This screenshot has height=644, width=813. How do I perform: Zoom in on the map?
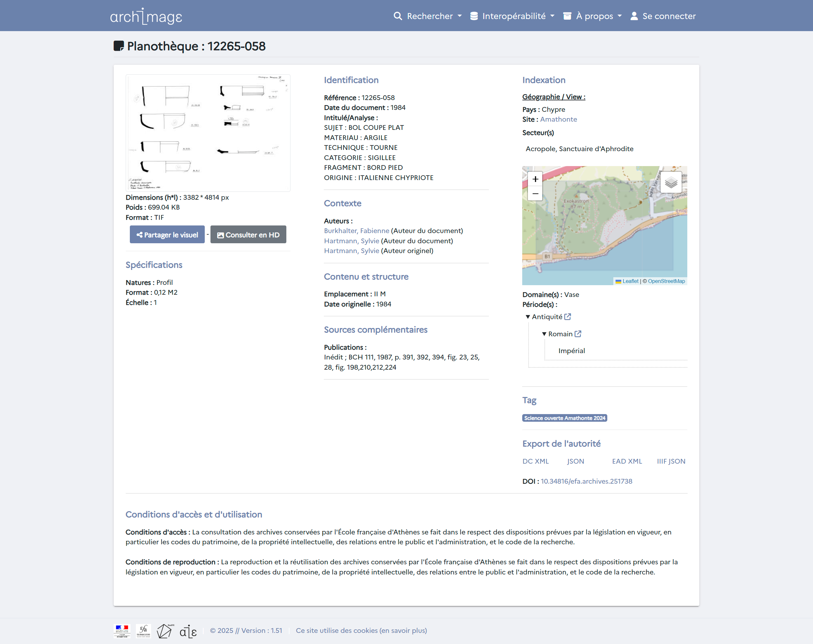tap(535, 179)
